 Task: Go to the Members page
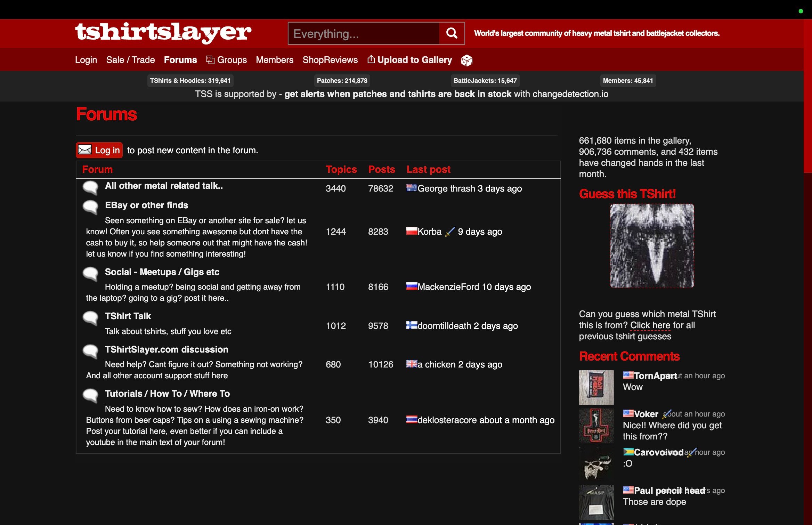pos(275,60)
